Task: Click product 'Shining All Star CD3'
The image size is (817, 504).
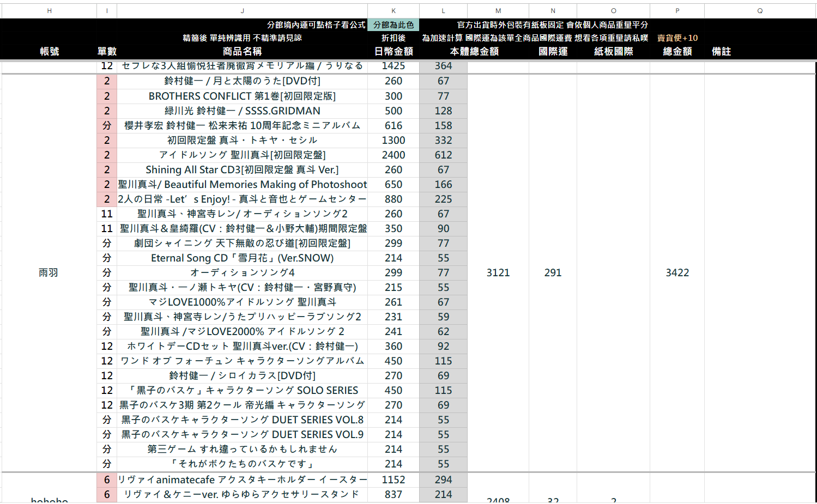Action: 243,170
